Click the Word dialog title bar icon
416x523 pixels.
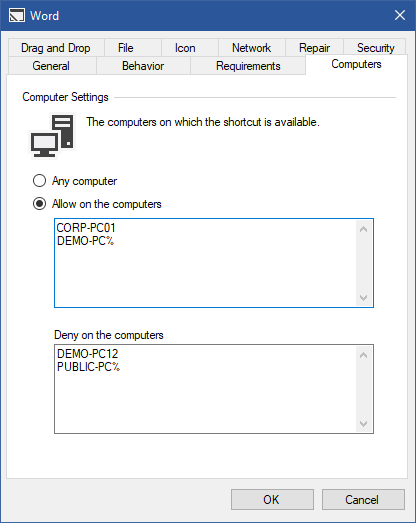17,16
